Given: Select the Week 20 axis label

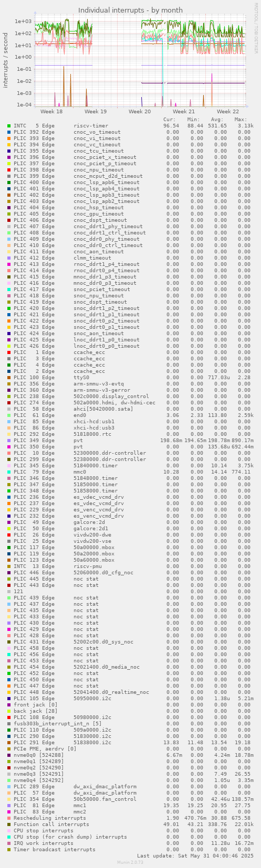Looking at the screenshot, I should click(x=140, y=112).
